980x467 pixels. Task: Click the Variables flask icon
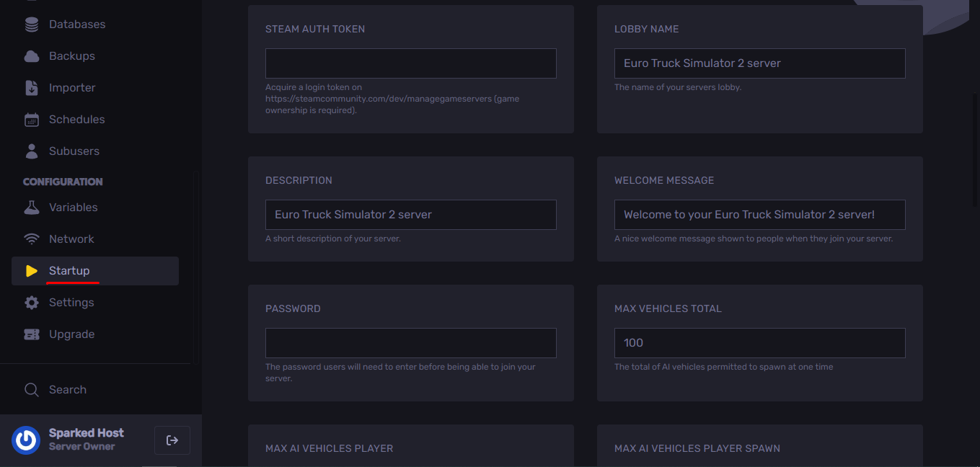(x=32, y=208)
